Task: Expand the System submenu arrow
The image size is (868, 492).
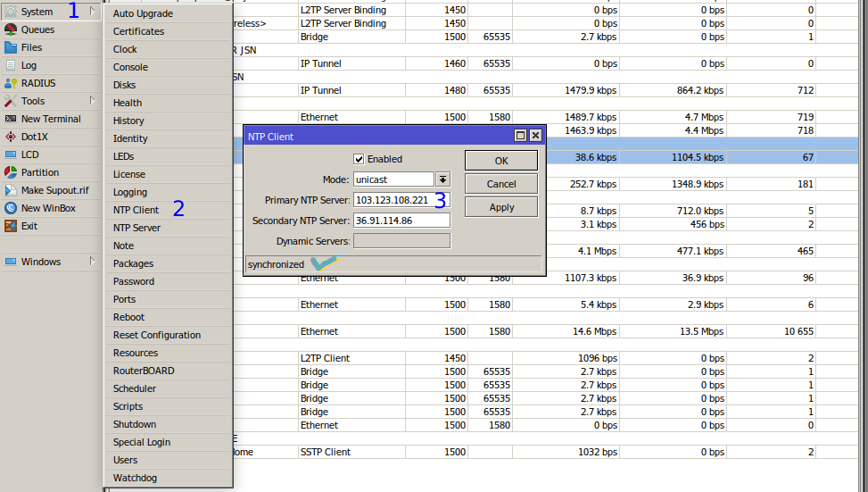Action: [x=93, y=11]
